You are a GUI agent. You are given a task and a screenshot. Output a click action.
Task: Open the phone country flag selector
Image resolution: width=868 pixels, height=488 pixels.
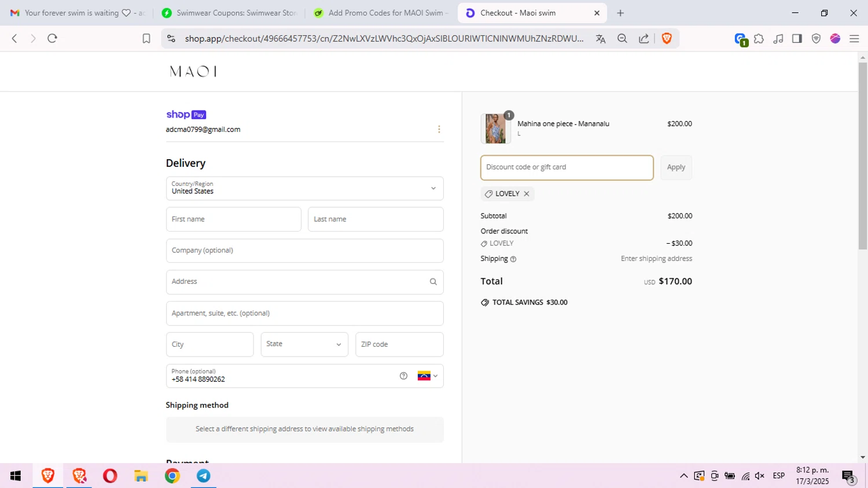pyautogui.click(x=428, y=376)
